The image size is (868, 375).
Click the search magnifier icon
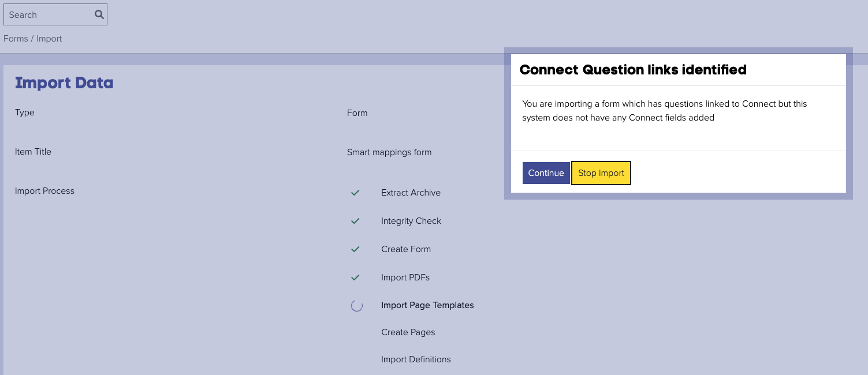click(98, 14)
